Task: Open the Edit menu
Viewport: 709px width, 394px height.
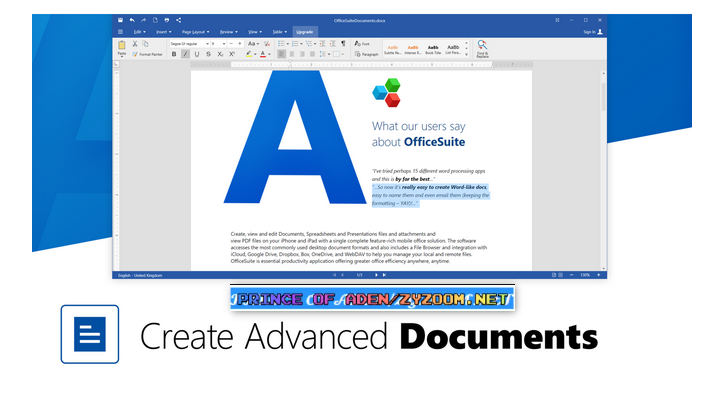Action: tap(139, 32)
